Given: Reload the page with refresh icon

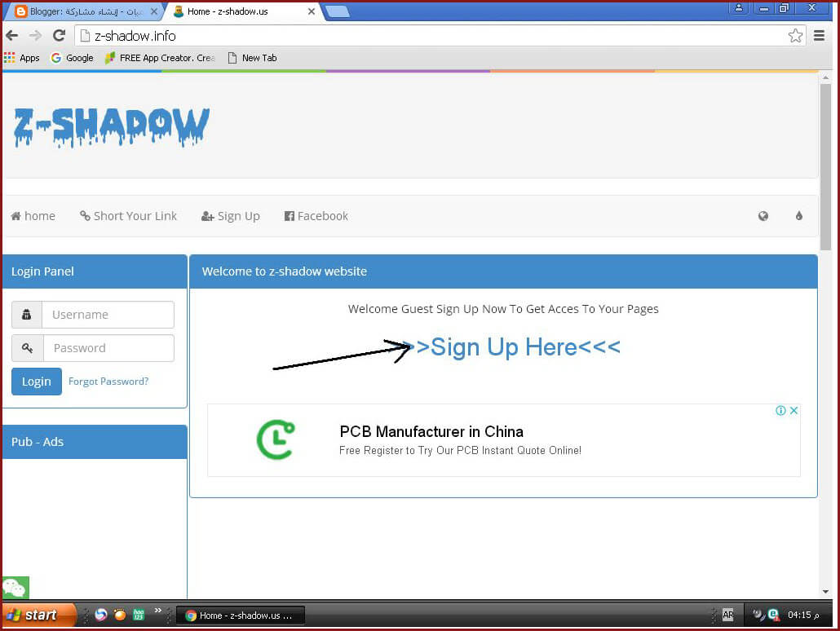Looking at the screenshot, I should click(59, 36).
